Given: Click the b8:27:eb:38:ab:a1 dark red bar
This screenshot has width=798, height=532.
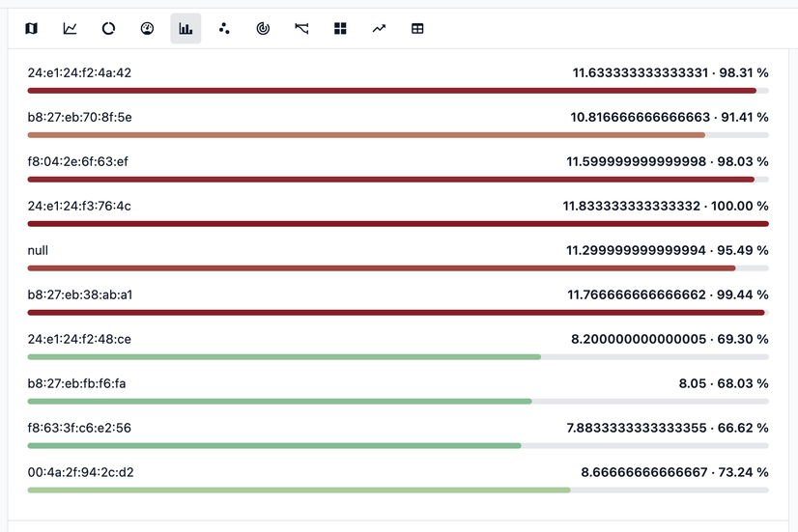Looking at the screenshot, I should [396, 313].
